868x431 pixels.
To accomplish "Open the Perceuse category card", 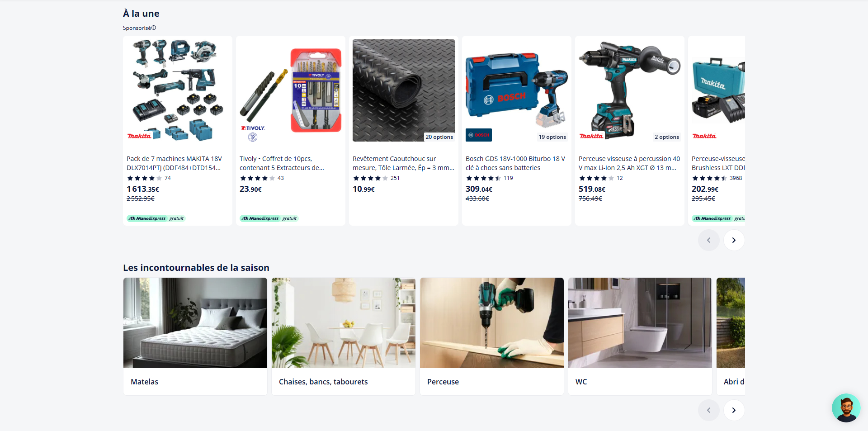I will pos(492,336).
